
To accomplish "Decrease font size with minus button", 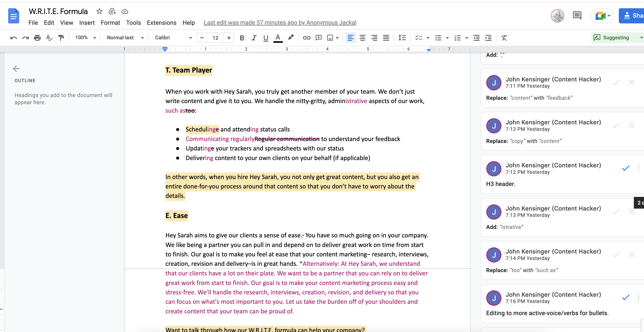I will pyautogui.click(x=202, y=38).
